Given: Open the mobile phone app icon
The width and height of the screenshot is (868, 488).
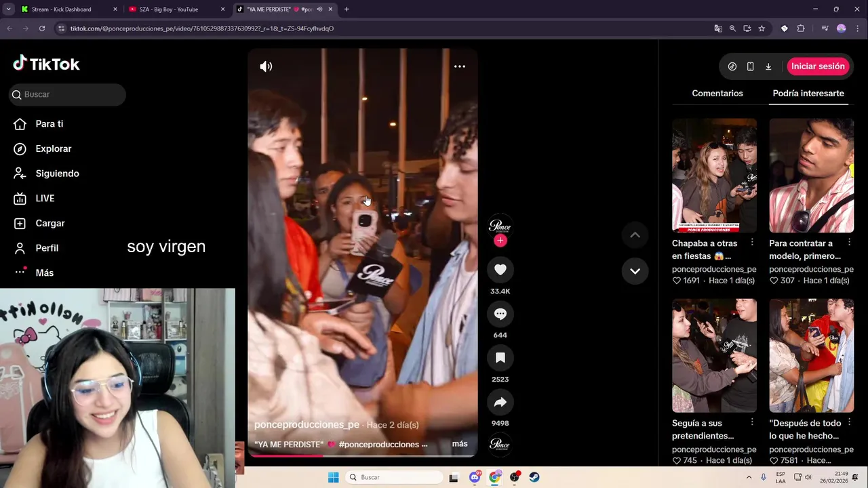Looking at the screenshot, I should [x=750, y=66].
